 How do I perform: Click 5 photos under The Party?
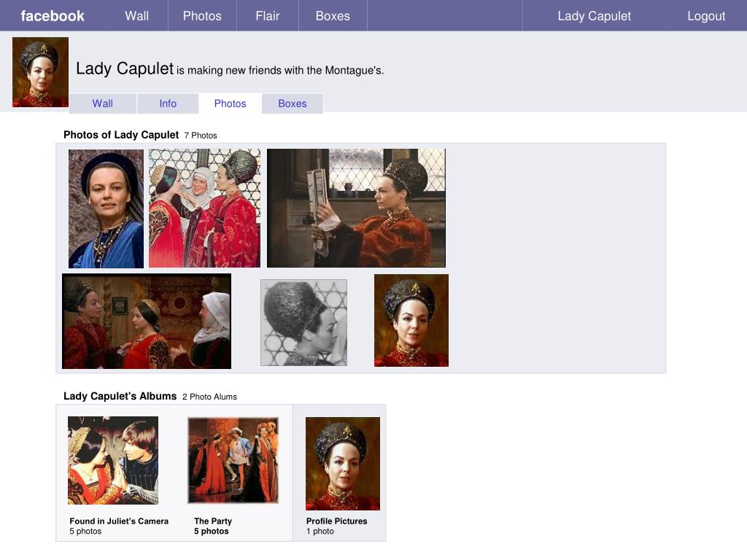[212, 531]
